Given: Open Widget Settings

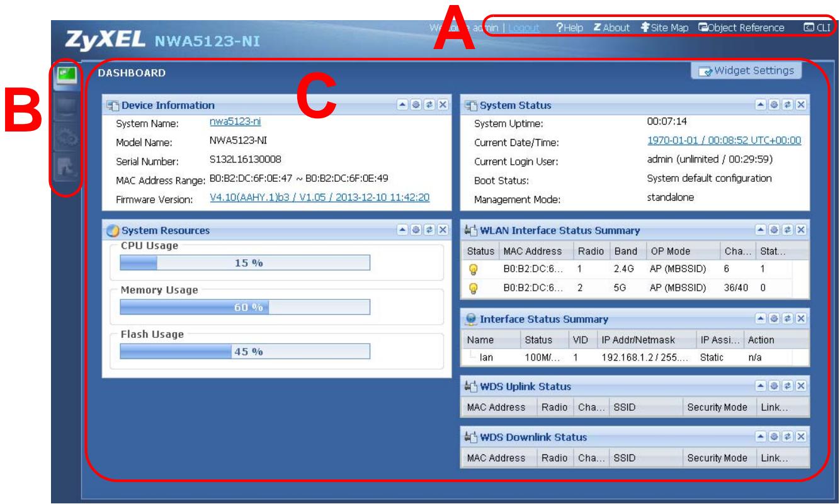Looking at the screenshot, I should 746,70.
